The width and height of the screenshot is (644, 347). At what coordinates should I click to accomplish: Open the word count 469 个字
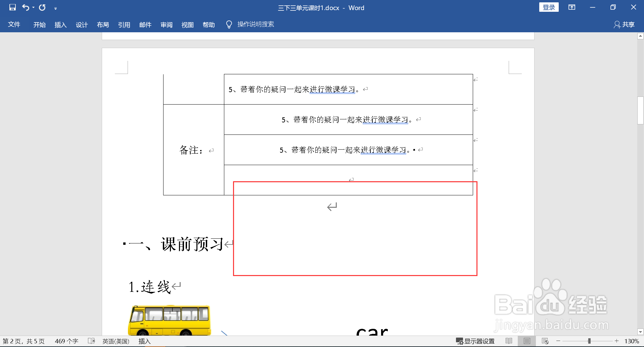tap(66, 341)
